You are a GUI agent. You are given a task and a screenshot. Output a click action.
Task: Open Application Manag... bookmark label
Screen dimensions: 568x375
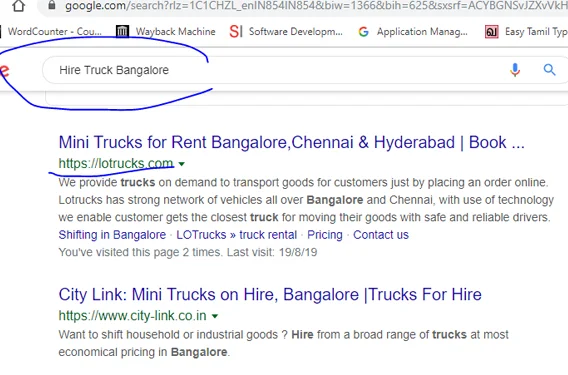(422, 32)
